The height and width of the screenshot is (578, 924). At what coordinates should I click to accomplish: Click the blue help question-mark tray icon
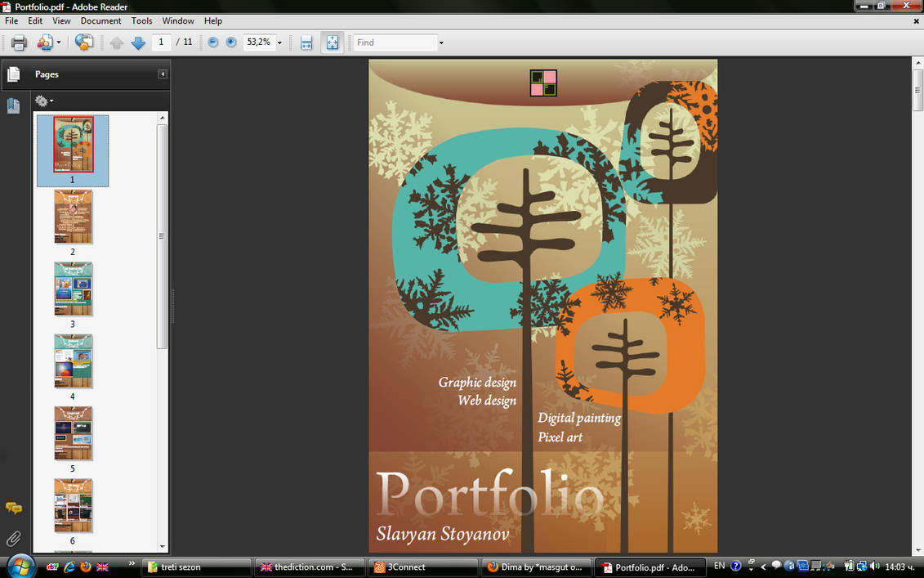[x=736, y=567]
